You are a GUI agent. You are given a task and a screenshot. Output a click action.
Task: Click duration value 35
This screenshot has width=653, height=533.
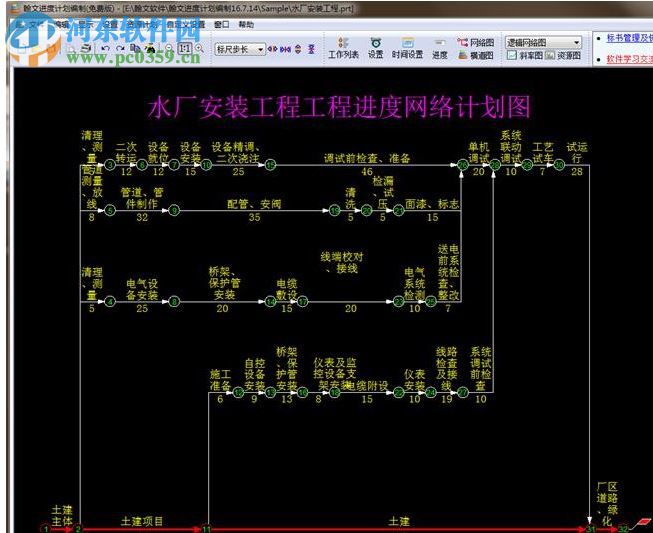click(254, 217)
